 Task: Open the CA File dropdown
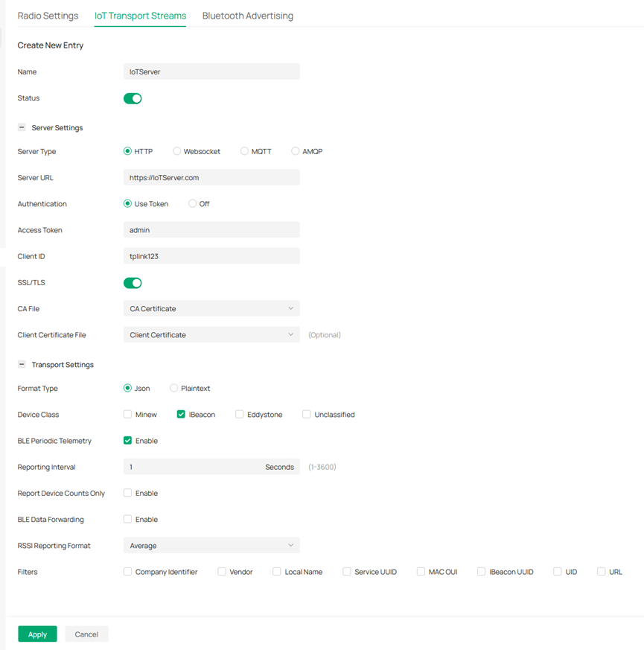coord(211,308)
